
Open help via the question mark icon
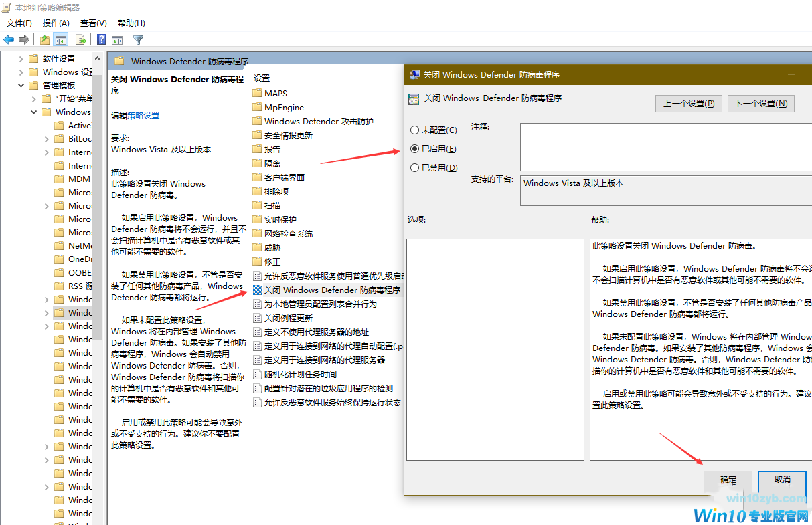click(101, 39)
